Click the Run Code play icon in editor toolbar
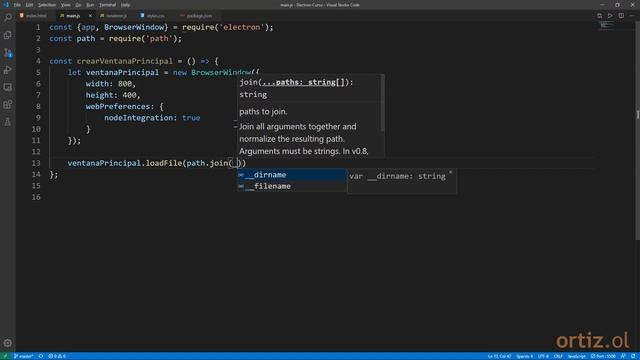Viewport: 640px width, 360px height. (x=610, y=16)
